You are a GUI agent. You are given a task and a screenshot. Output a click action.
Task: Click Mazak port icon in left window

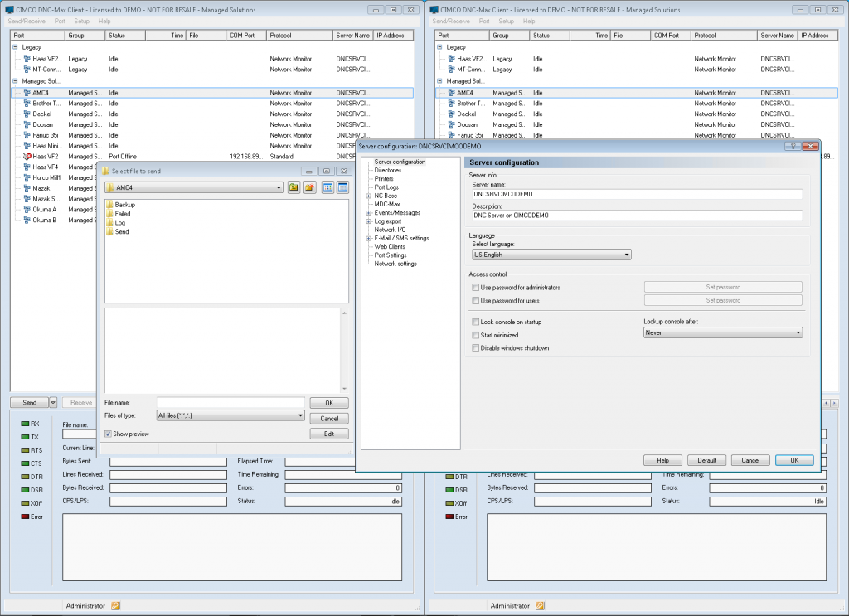pos(27,188)
